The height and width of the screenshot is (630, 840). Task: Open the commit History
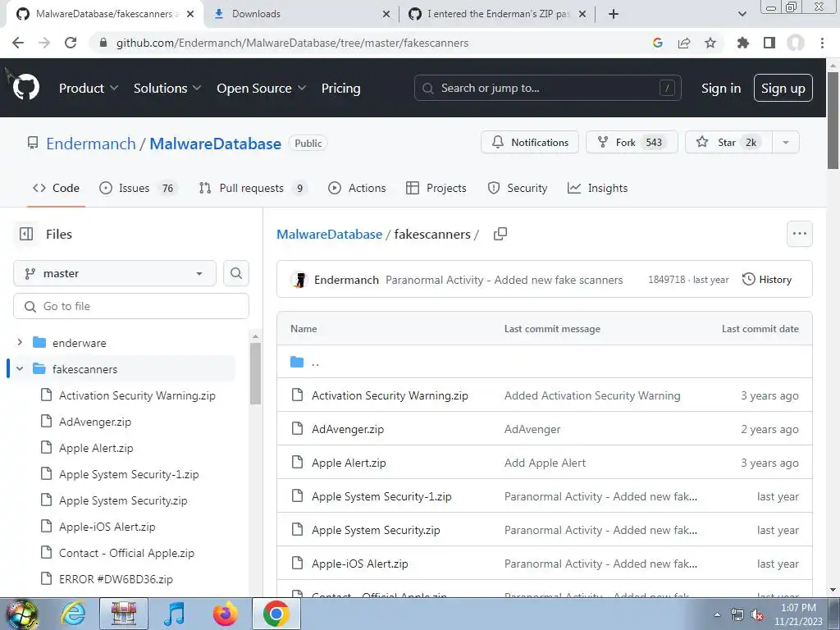click(767, 280)
